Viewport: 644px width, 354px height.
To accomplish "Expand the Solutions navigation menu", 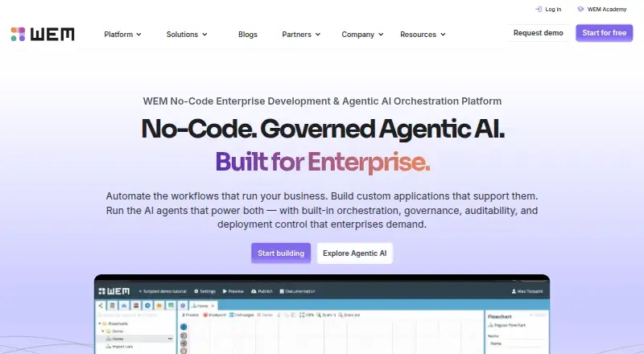I will point(187,35).
